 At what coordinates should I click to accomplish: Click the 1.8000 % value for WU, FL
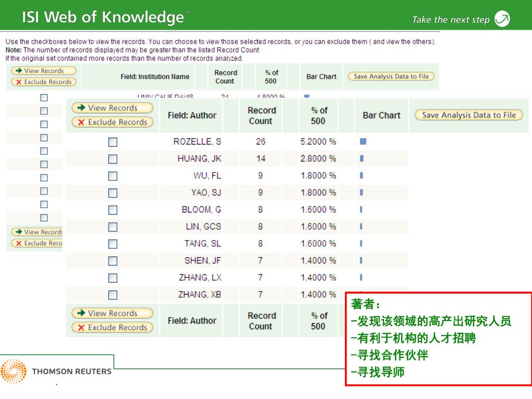click(318, 176)
